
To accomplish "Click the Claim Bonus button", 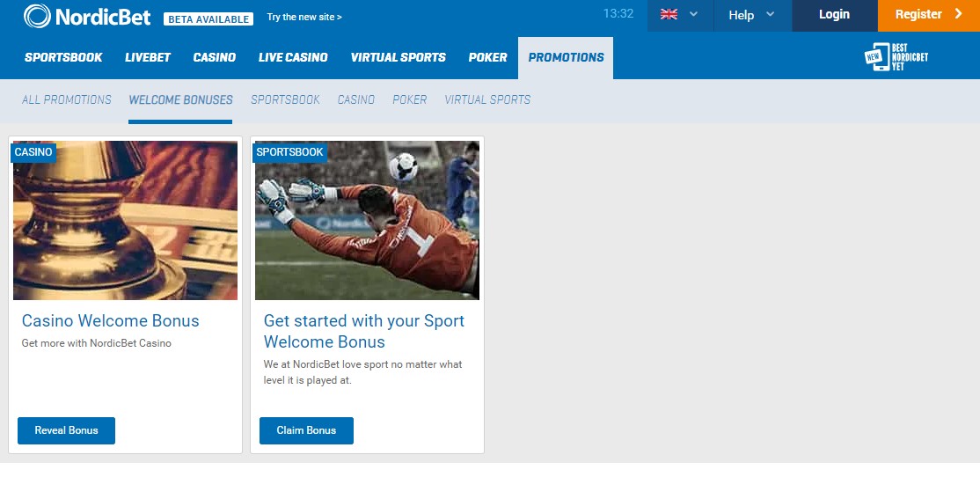I will pyautogui.click(x=306, y=430).
